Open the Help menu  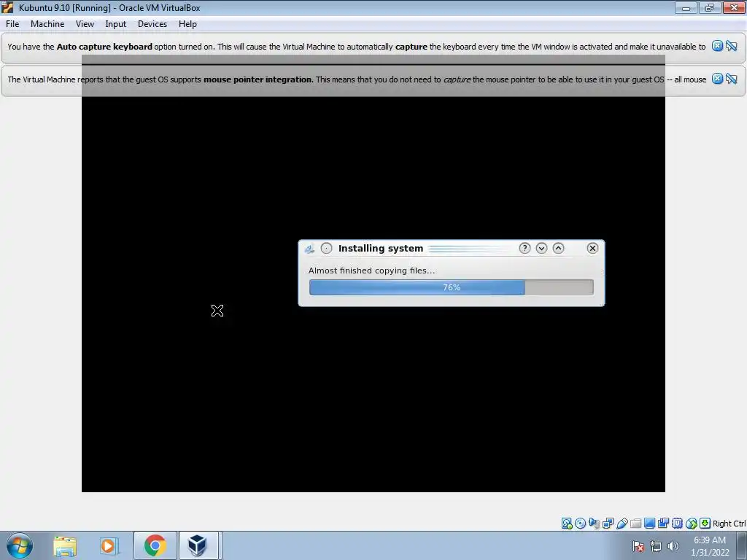[187, 24]
